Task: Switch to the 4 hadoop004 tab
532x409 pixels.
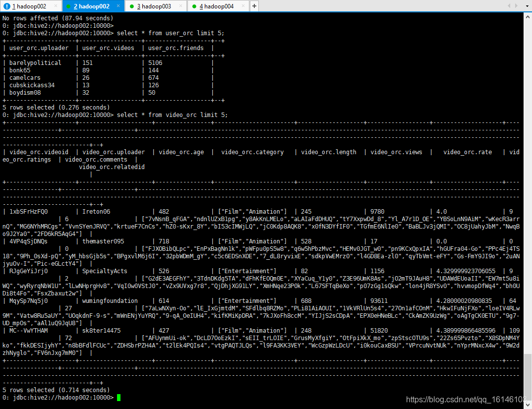Action: tap(218, 6)
